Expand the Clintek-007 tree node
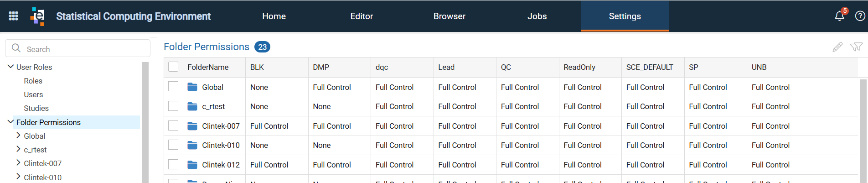The width and height of the screenshot is (868, 183). click(x=18, y=163)
